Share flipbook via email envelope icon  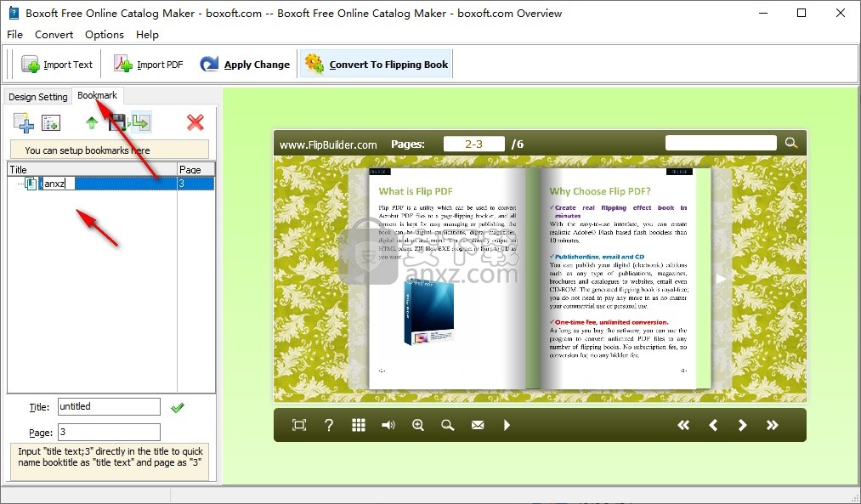click(x=478, y=425)
